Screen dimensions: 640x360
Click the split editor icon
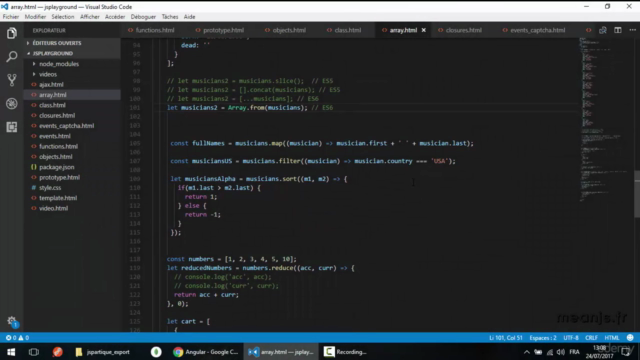point(618,30)
